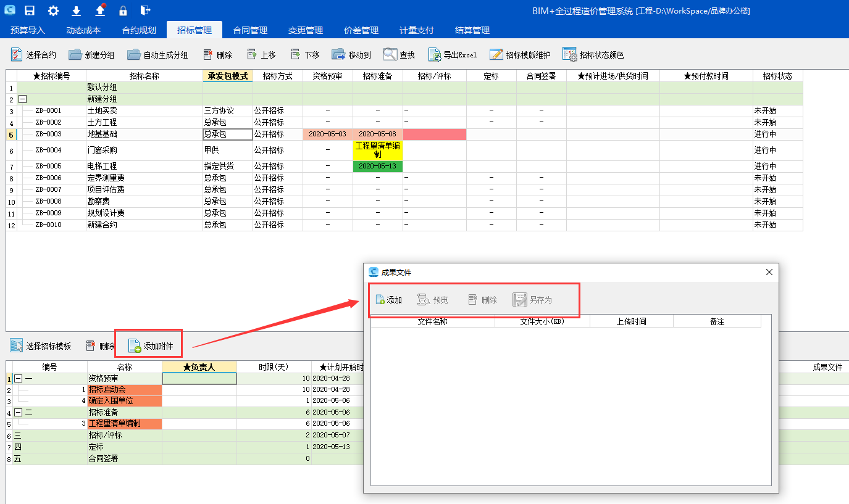The image size is (849, 504).
Task: Click 招标状态 column header
Action: coord(777,76)
